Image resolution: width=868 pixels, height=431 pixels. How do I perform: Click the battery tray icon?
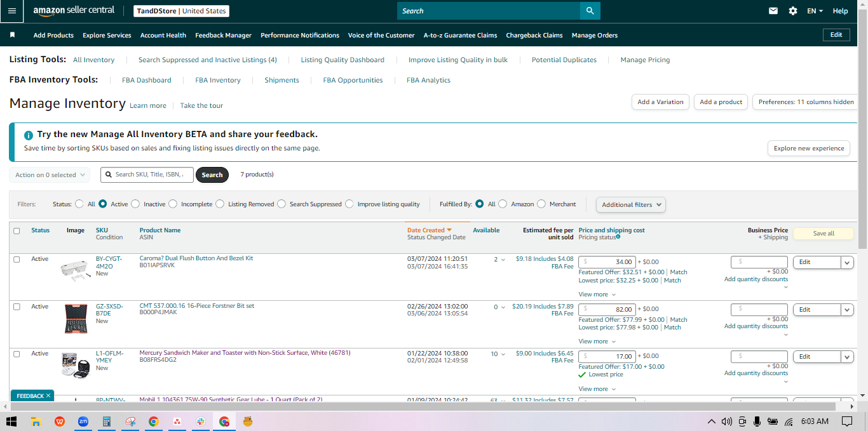tap(773, 421)
